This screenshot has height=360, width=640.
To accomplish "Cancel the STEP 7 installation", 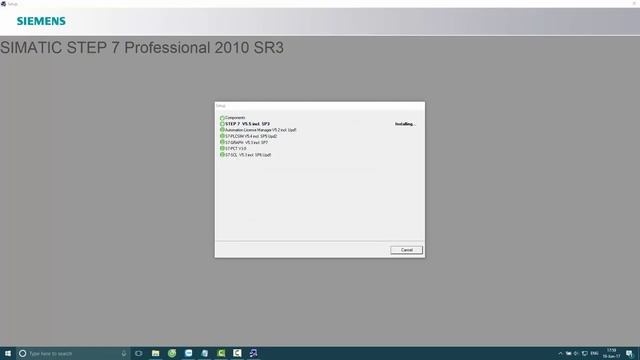I will pyautogui.click(x=406, y=250).
